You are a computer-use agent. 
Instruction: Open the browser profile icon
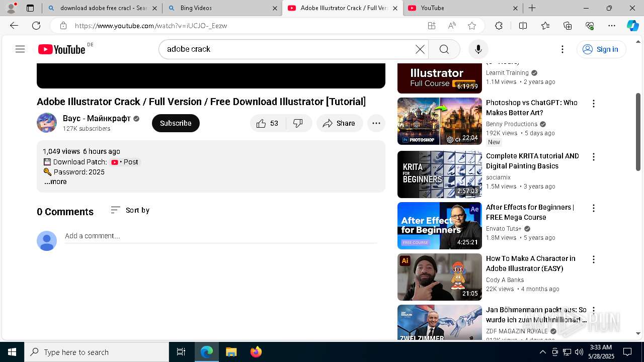[11, 8]
